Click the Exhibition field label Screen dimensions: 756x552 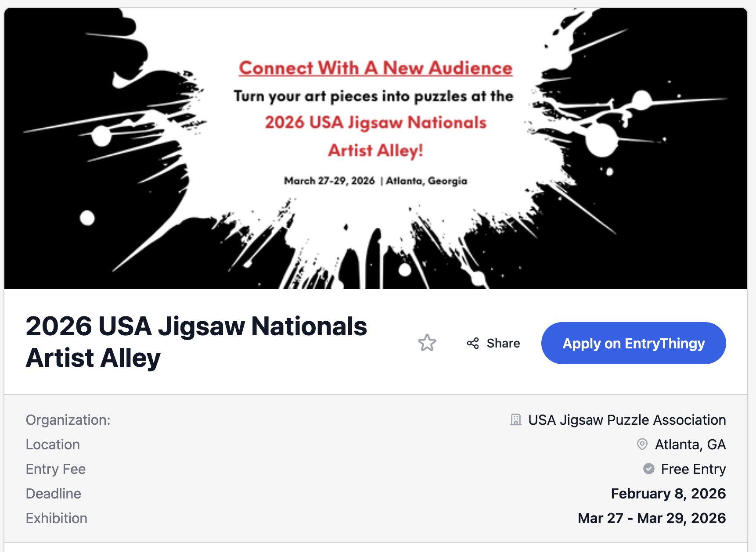coord(57,518)
